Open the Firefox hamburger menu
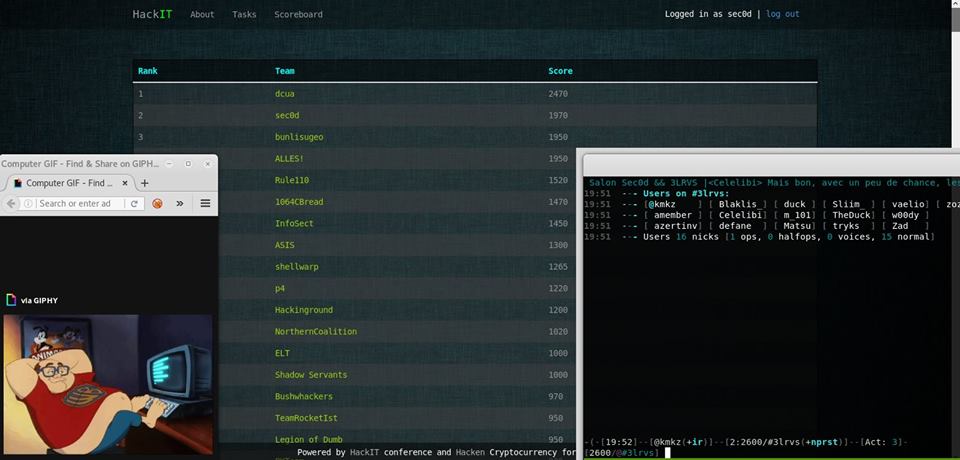960x460 pixels. coord(206,203)
